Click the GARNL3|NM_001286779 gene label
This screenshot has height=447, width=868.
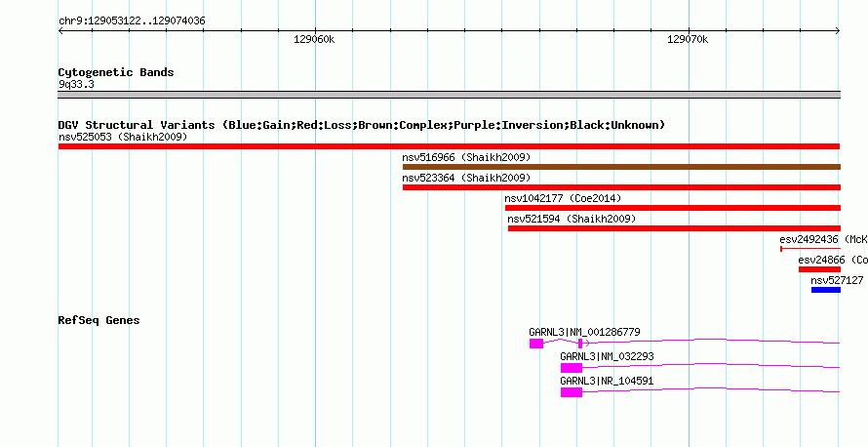coord(584,333)
